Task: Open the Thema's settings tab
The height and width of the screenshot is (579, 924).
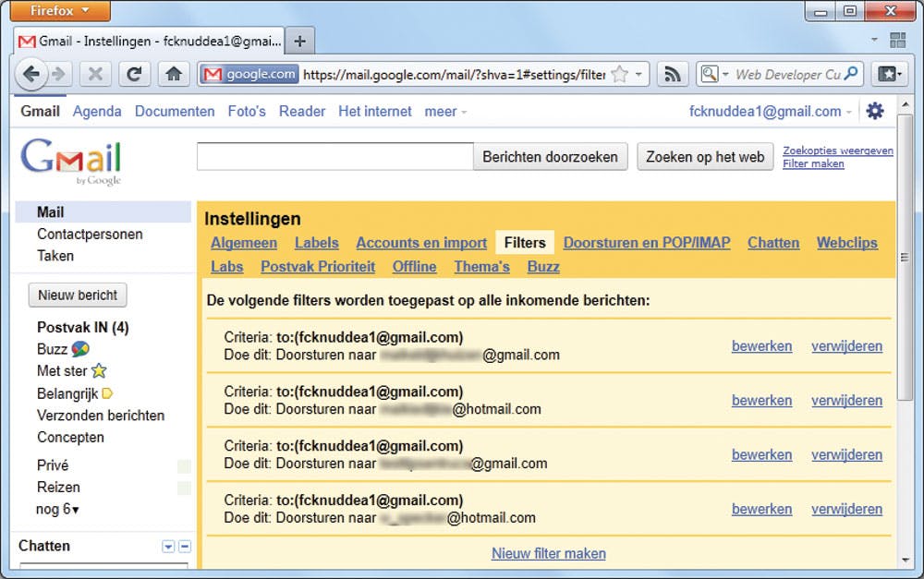Action: click(481, 267)
